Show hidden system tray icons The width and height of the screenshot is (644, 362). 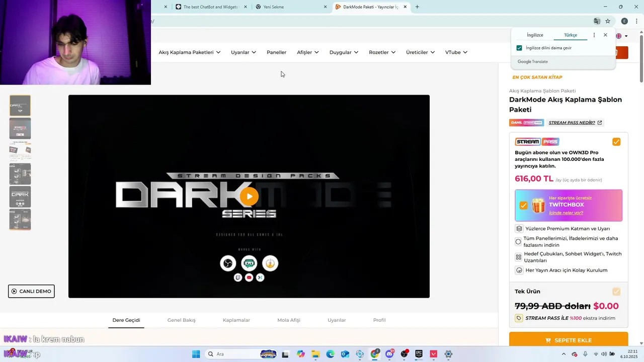563,354
